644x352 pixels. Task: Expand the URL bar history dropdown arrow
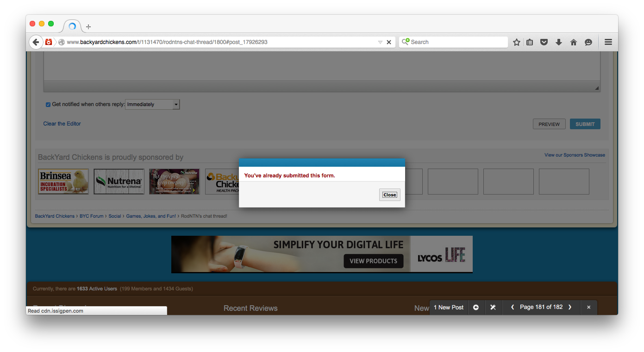[x=380, y=42]
